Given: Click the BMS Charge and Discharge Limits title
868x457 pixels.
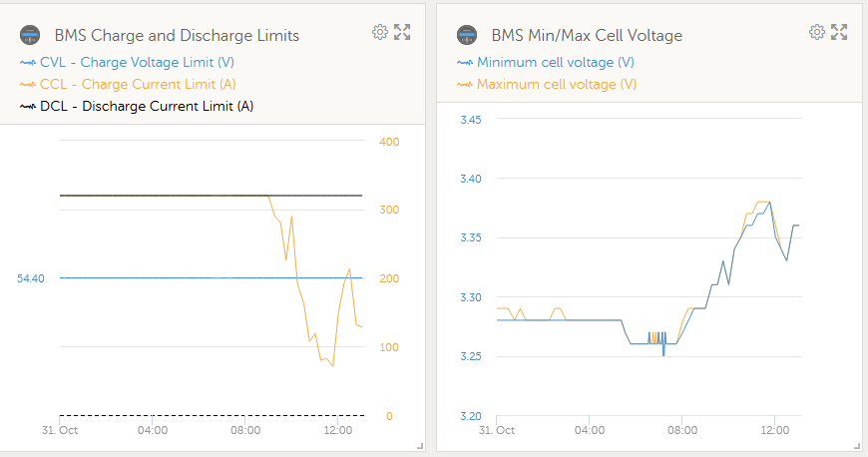Looking at the screenshot, I should point(177,36).
